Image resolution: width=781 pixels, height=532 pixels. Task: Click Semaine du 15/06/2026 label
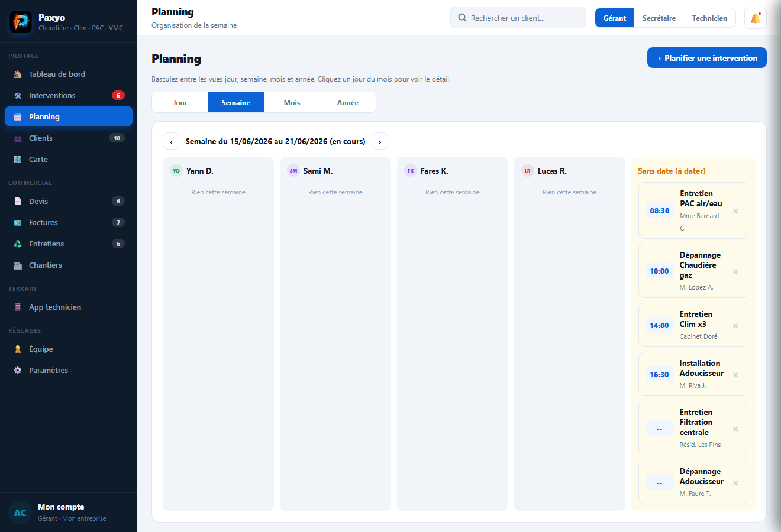point(275,141)
